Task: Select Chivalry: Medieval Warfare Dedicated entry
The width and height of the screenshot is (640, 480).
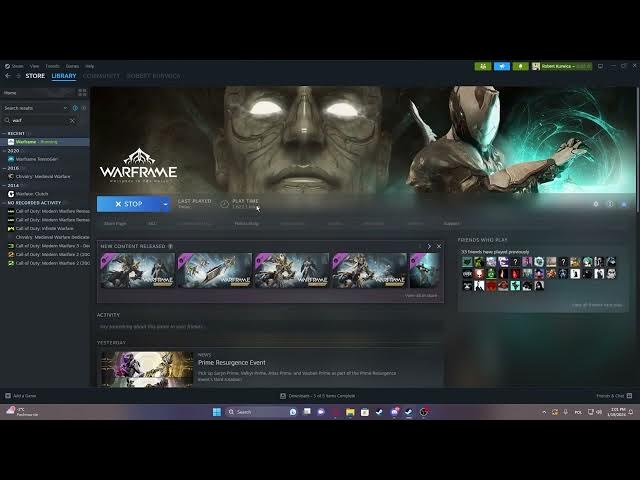Action: pyautogui.click(x=45, y=237)
